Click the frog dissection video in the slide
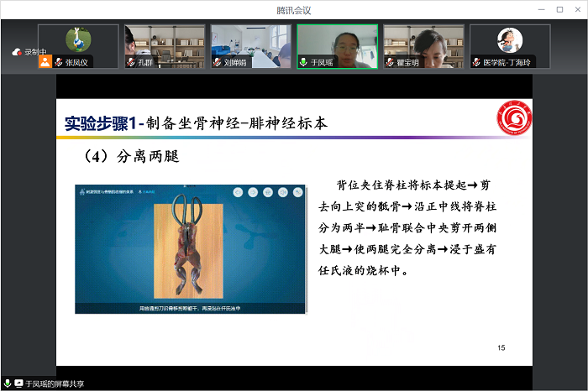The width and height of the screenshot is (588, 391). (x=190, y=248)
